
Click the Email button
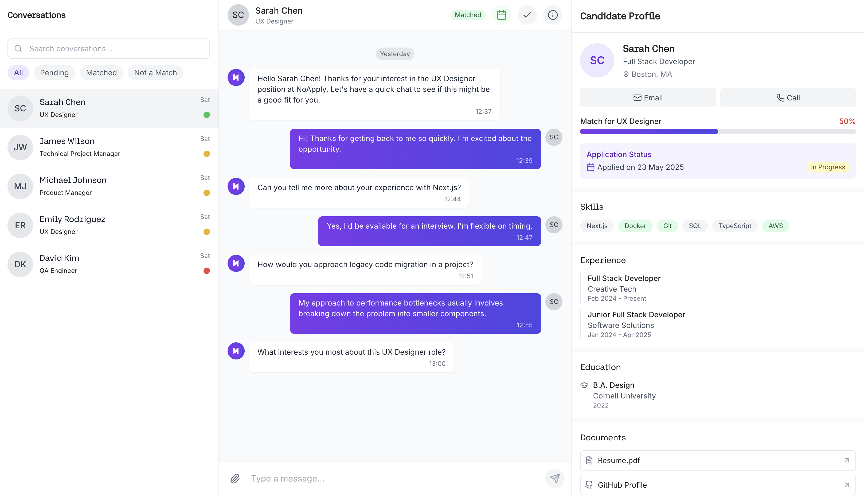pyautogui.click(x=647, y=98)
